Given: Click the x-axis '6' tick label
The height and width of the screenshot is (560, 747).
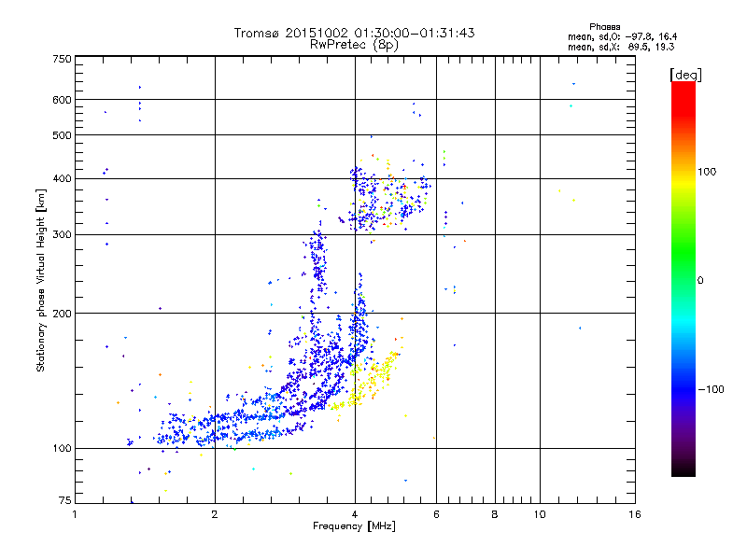Looking at the screenshot, I should pos(436,514).
